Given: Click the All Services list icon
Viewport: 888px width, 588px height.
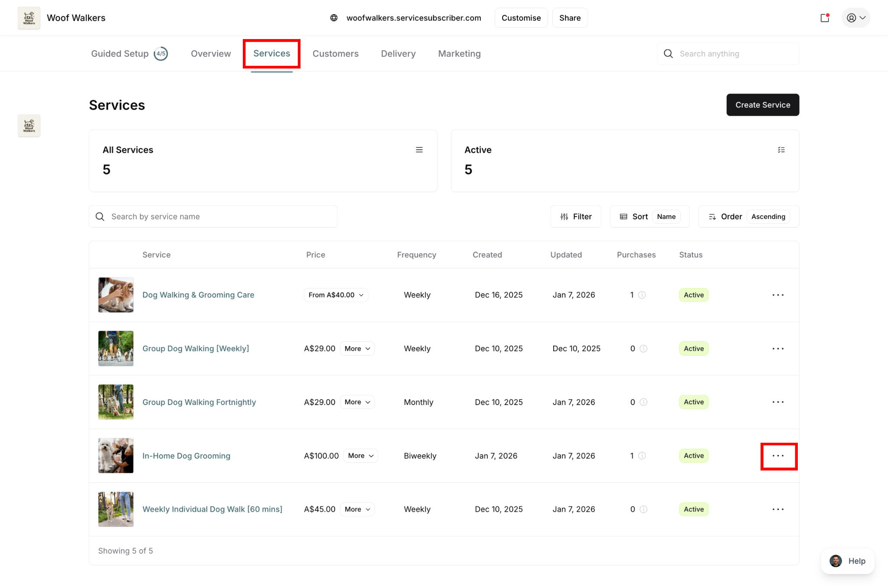Looking at the screenshot, I should click(x=419, y=150).
